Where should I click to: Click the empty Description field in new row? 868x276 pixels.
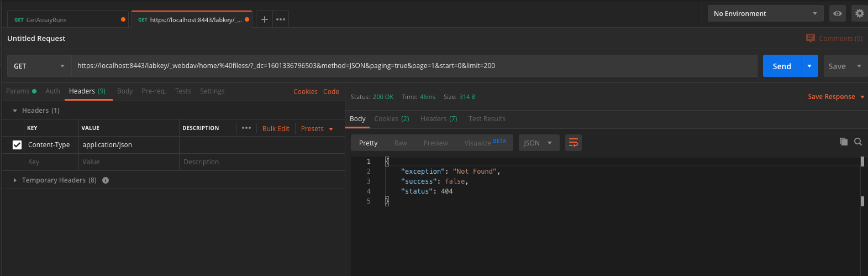[x=262, y=162]
